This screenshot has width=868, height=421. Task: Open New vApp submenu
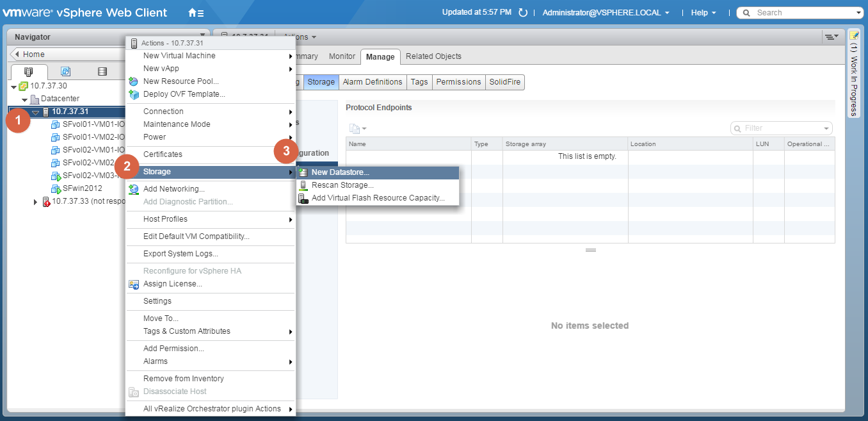click(211, 69)
